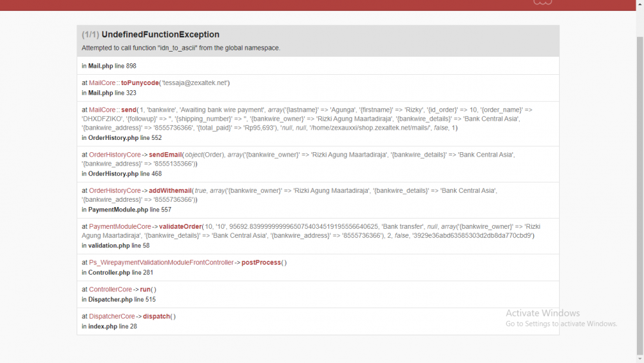This screenshot has width=644, height=363.
Task: Click the dispatch method name
Action: point(156,317)
